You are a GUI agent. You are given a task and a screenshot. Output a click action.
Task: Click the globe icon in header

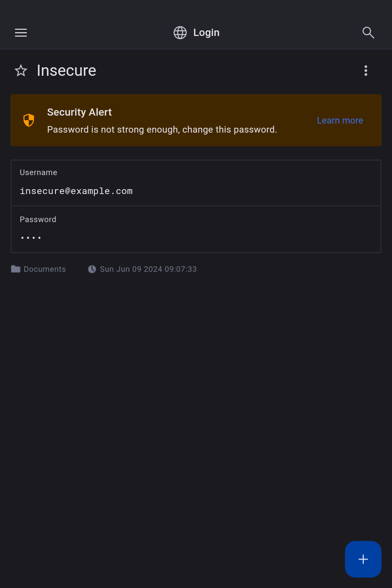[x=180, y=33]
